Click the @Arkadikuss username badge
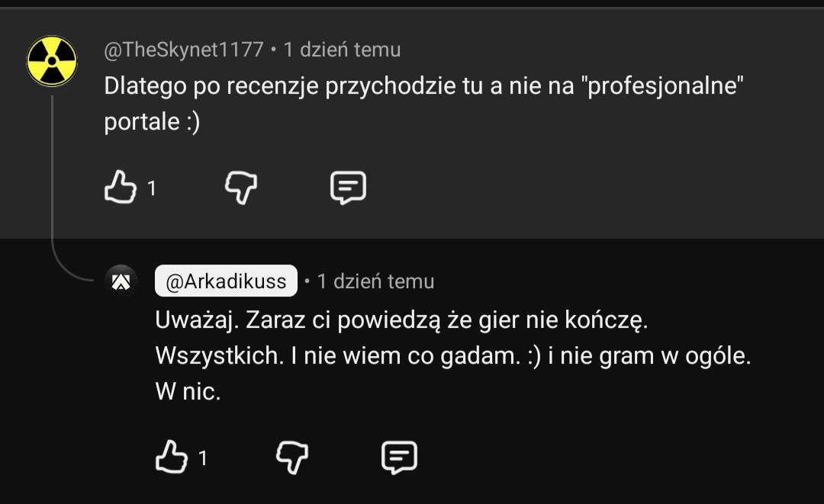 coord(226,281)
